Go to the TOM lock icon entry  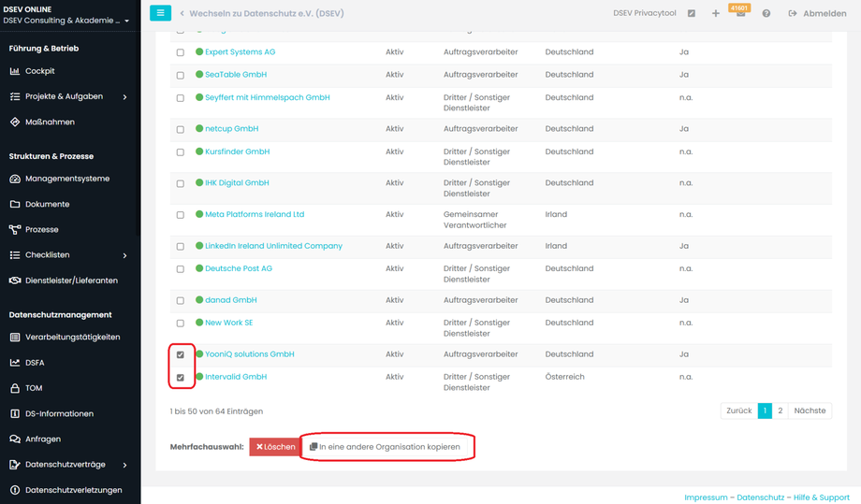(x=34, y=388)
